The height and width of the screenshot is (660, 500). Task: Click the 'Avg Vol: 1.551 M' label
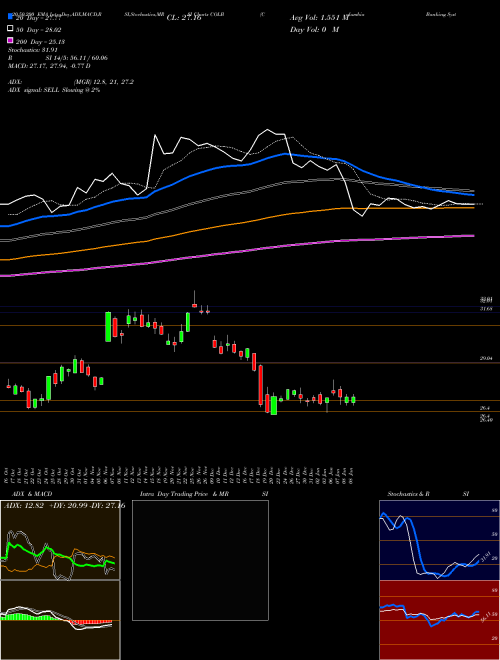tap(319, 18)
